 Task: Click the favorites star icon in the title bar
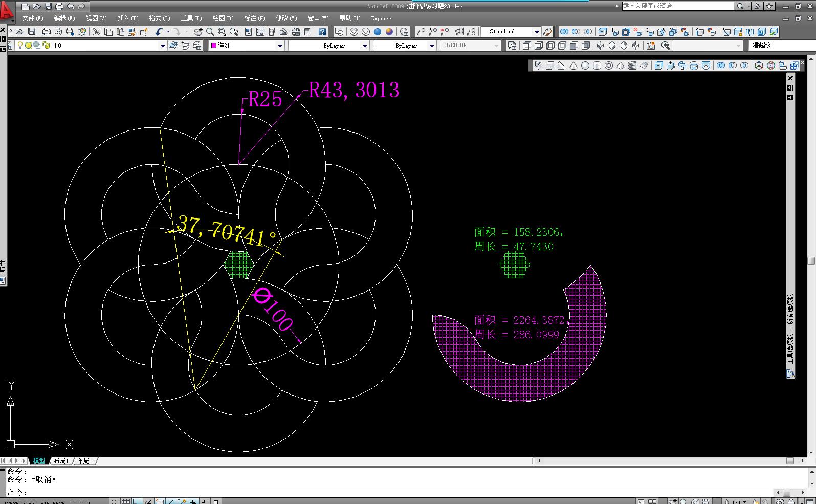[769, 6]
